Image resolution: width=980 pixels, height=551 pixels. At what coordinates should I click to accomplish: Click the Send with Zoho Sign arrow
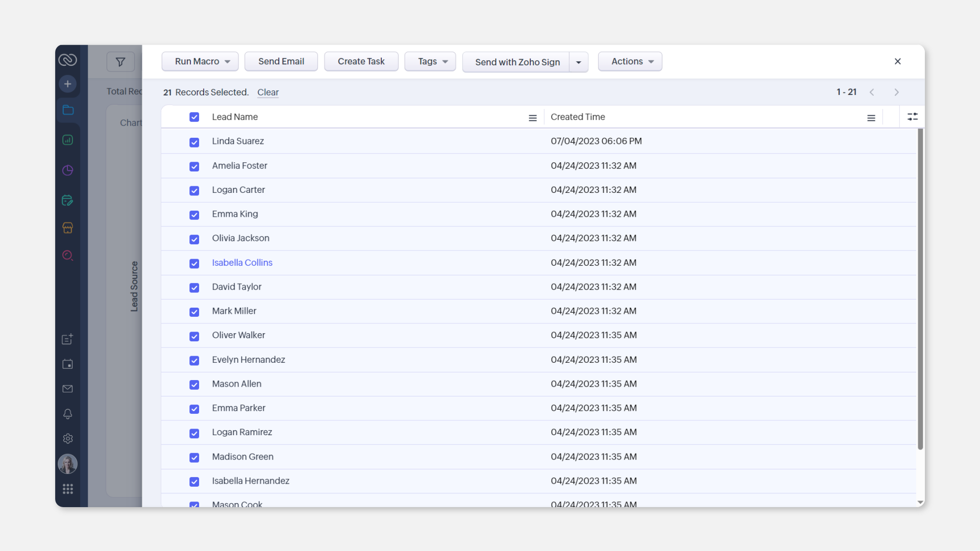click(578, 62)
